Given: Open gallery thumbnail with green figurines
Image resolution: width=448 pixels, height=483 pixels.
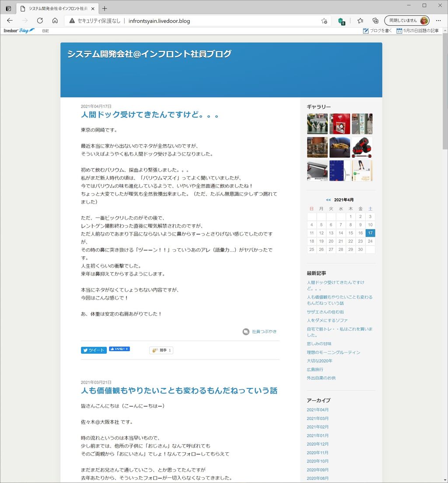Looking at the screenshot, I should click(317, 124).
